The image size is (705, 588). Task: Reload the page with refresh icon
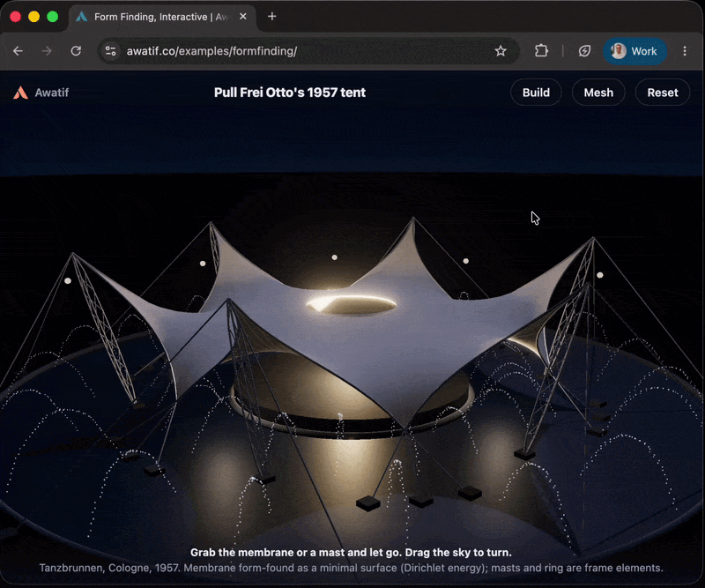pyautogui.click(x=76, y=51)
